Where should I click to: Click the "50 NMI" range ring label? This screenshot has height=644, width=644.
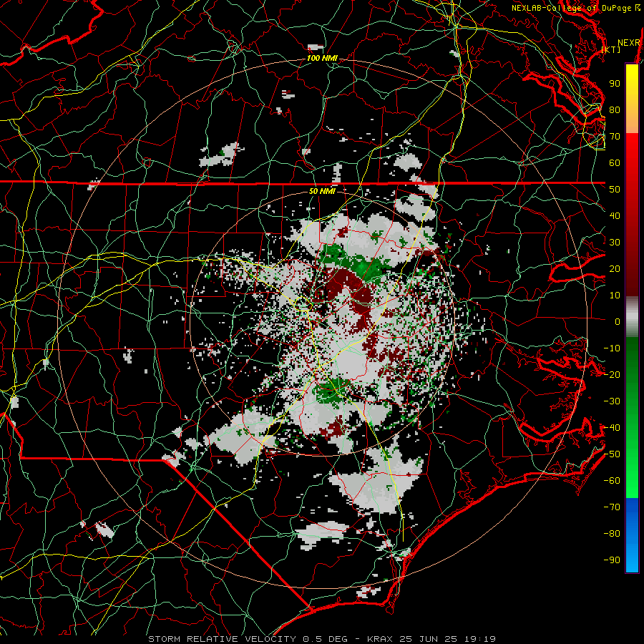[x=323, y=191]
